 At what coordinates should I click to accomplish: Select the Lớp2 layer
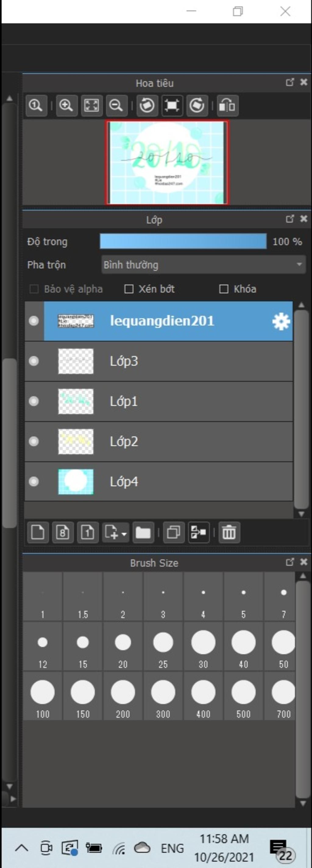pyautogui.click(x=168, y=441)
